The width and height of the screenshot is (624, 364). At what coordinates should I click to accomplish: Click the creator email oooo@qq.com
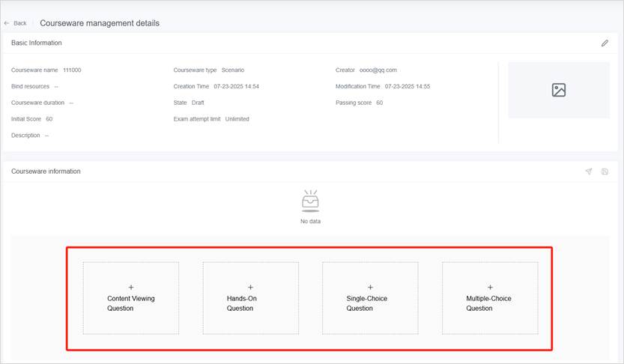(378, 70)
